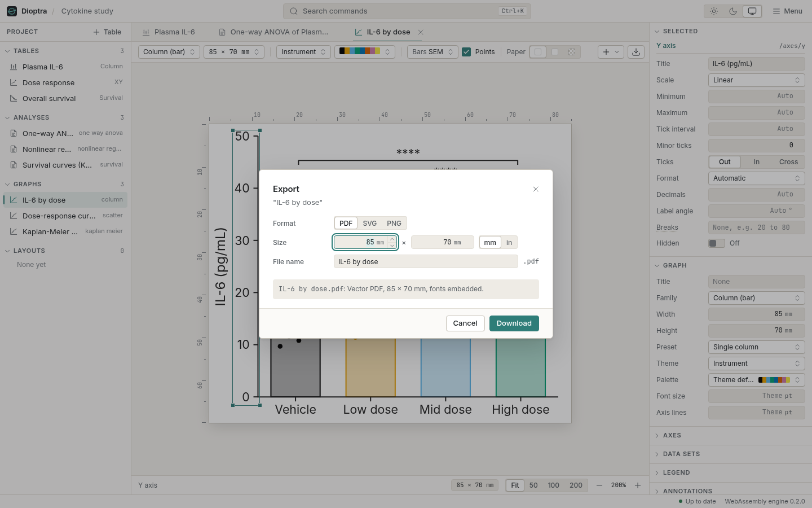This screenshot has height=508, width=812.
Task: Select PNG export format
Action: [x=394, y=224]
